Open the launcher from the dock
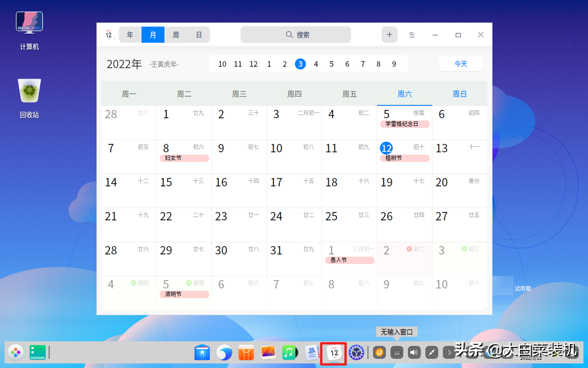Image resolution: width=588 pixels, height=368 pixels. click(16, 352)
